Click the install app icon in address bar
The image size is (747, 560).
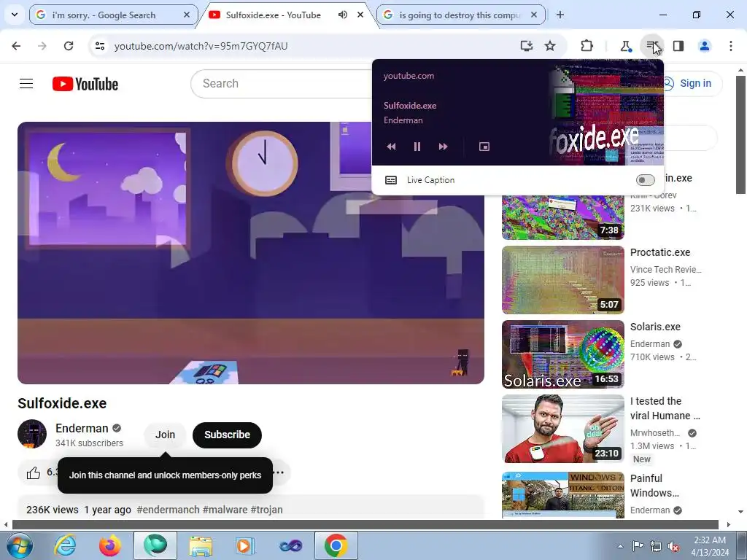click(526, 46)
